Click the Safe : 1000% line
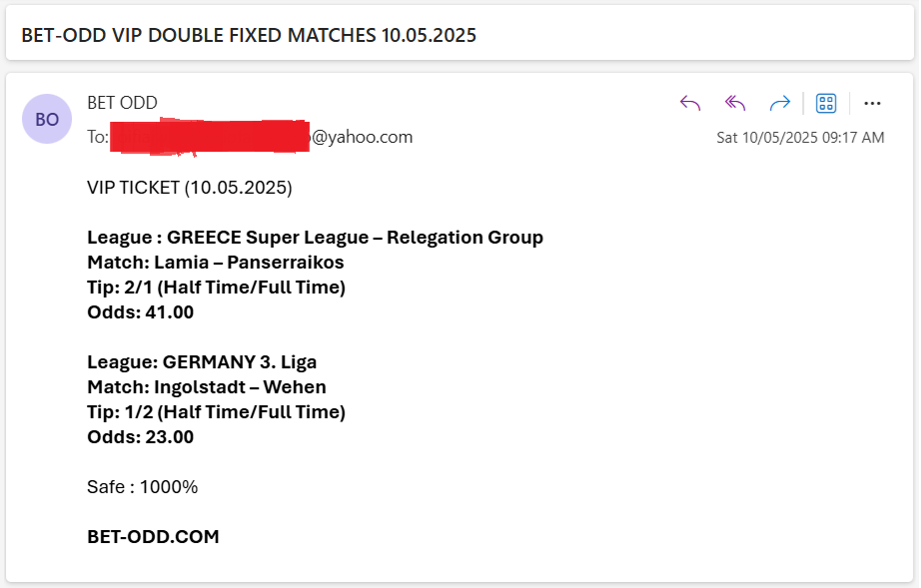This screenshot has width=921, height=588. point(143,487)
